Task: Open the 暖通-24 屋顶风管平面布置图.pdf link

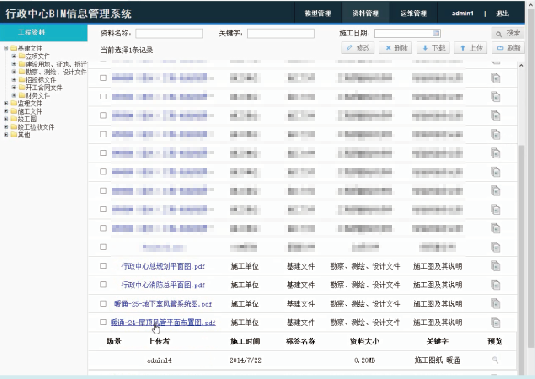Action: click(163, 322)
